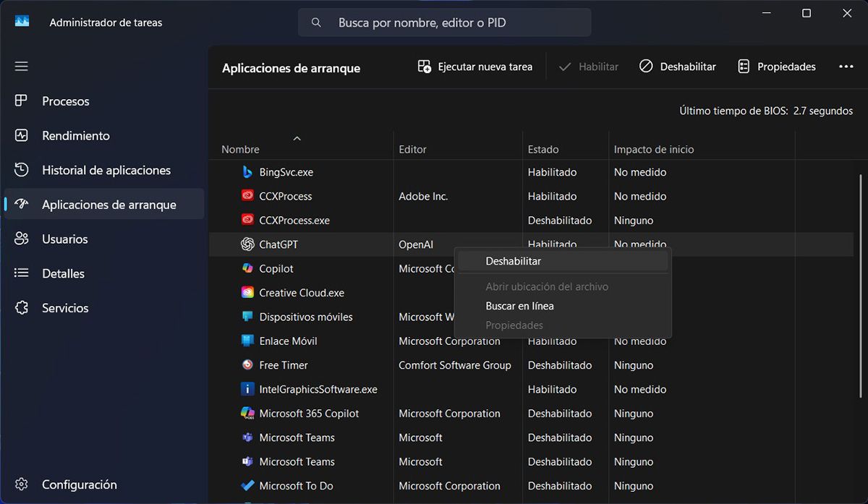Image resolution: width=868 pixels, height=504 pixels.
Task: Sort by the Estado column header
Action: (543, 150)
